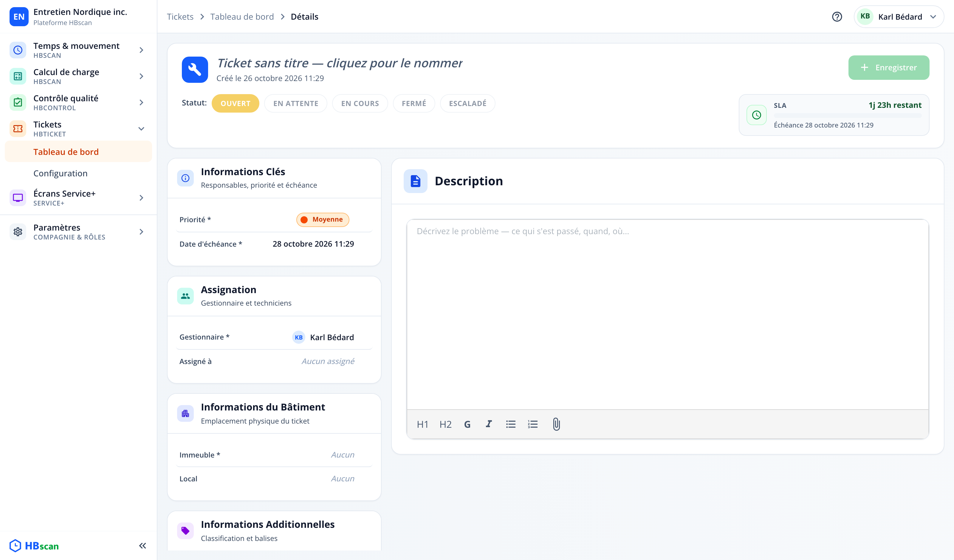Click the ticket title to rename it
The width and height of the screenshot is (954, 560).
click(339, 63)
